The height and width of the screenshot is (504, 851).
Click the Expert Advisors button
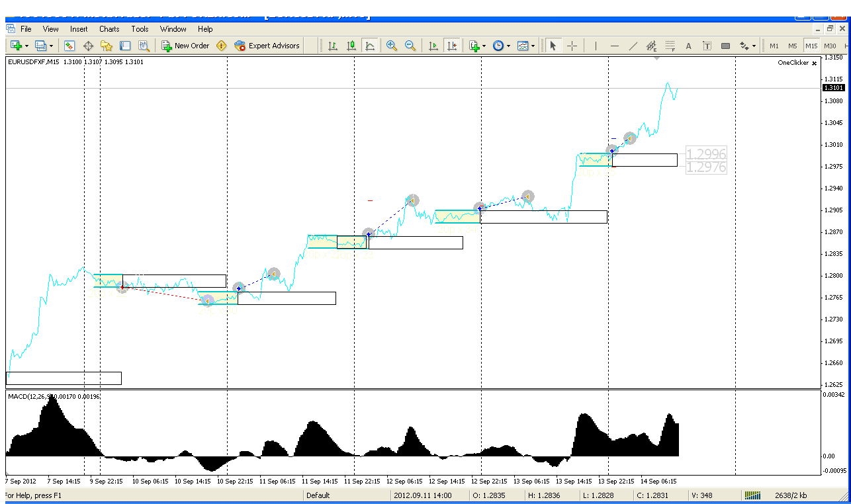(x=267, y=46)
